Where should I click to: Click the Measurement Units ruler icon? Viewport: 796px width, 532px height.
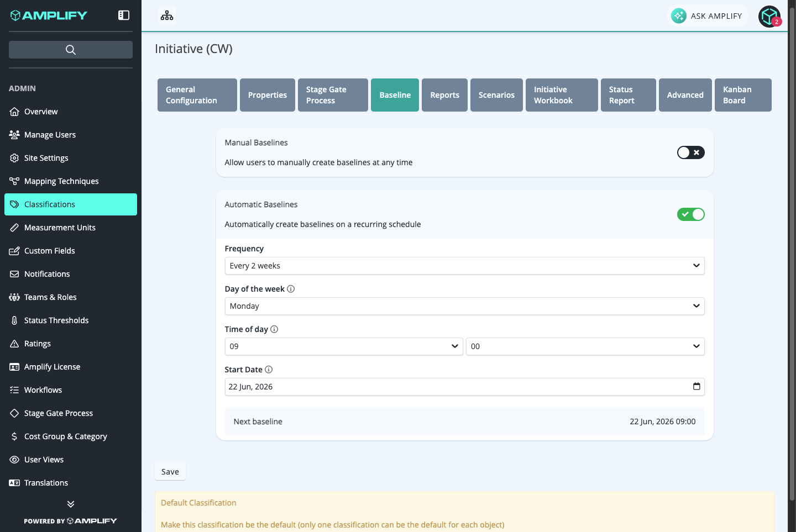14,228
